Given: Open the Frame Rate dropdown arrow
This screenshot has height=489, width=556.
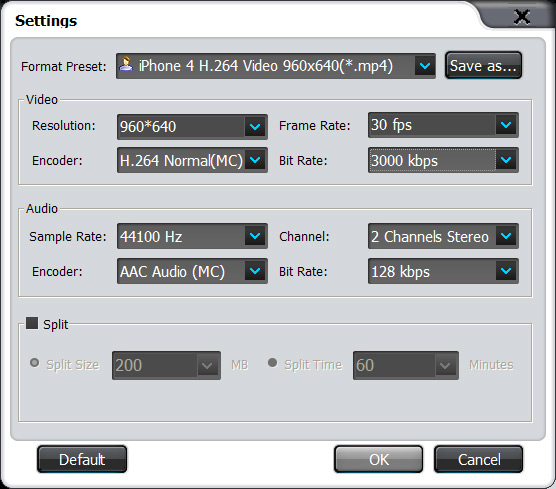Looking at the screenshot, I should (x=506, y=125).
